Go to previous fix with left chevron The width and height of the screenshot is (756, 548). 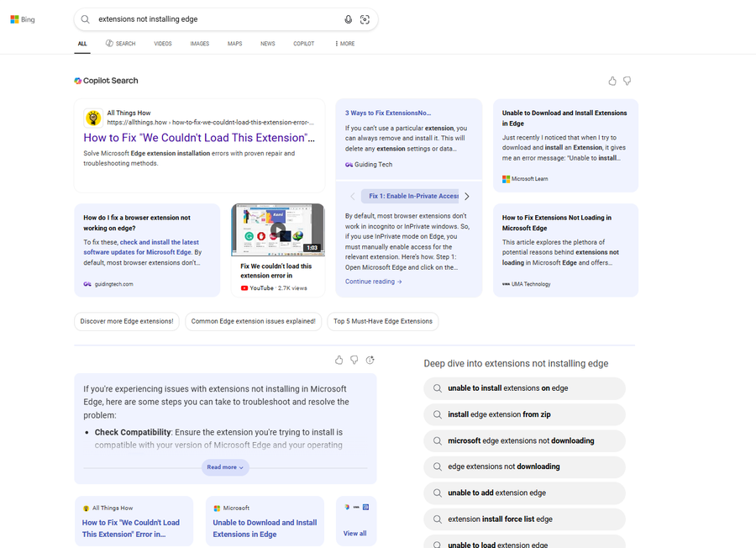tap(353, 197)
